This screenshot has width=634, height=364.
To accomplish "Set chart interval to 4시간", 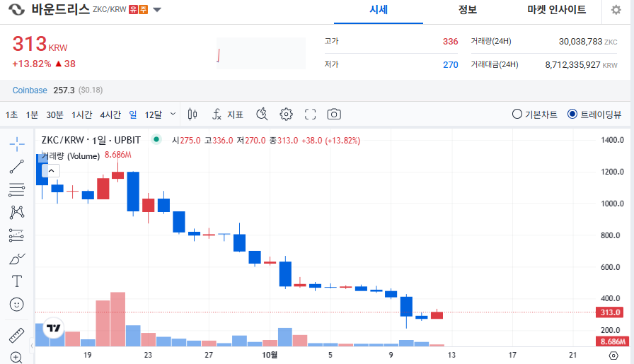I will (x=110, y=115).
